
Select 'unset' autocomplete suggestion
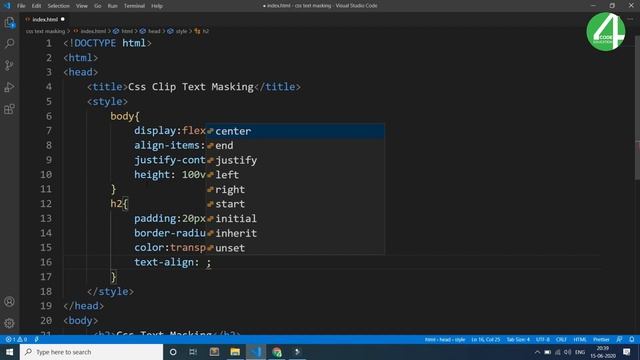[x=295, y=248]
